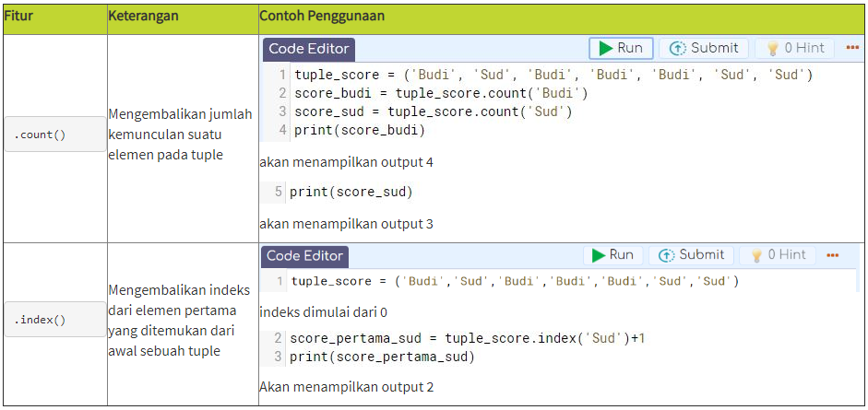Click text 'akan menampilkan output 3'

(346, 224)
